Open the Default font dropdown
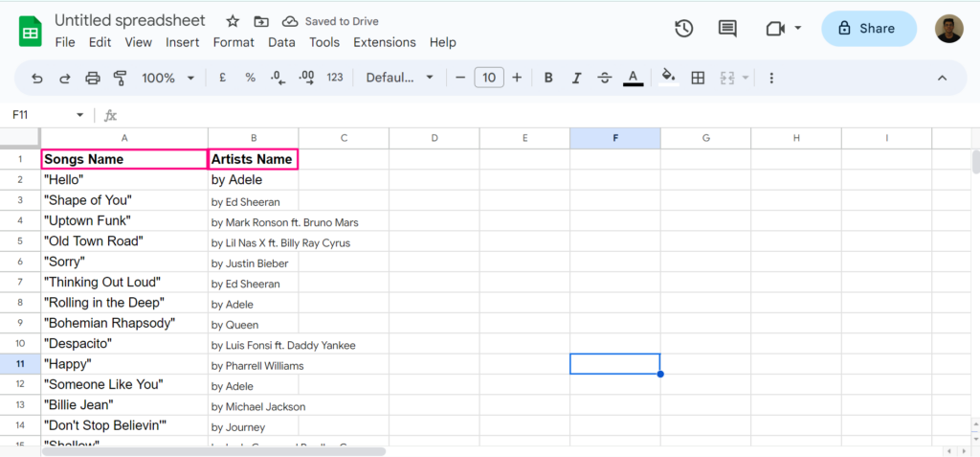 (x=399, y=78)
